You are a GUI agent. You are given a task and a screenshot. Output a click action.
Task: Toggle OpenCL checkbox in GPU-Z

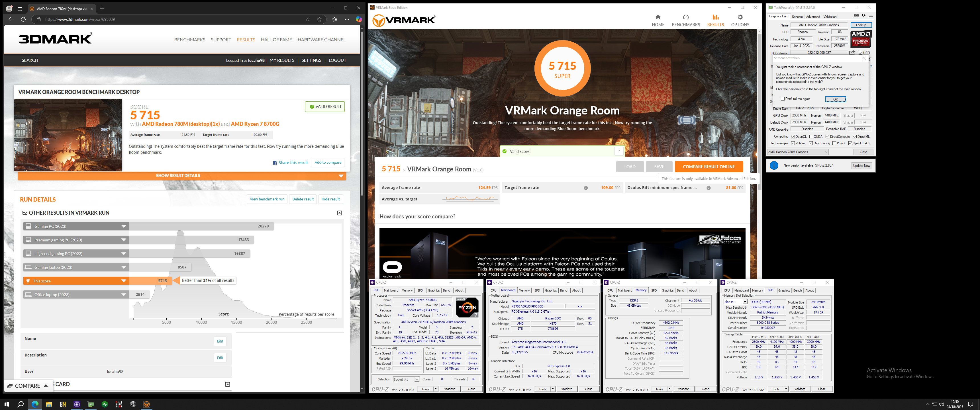coord(793,137)
